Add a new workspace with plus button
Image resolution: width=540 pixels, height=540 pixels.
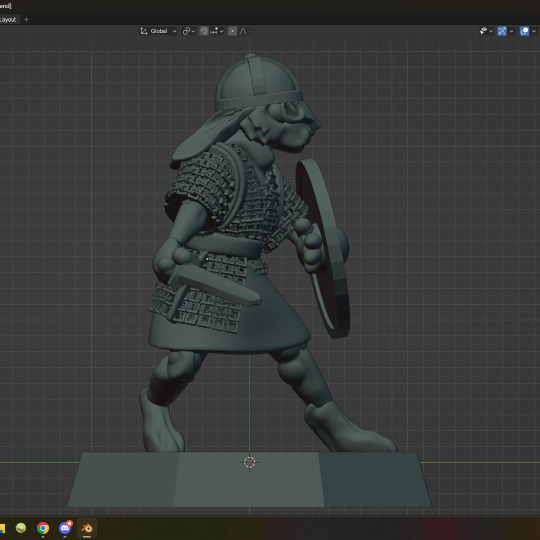[x=26, y=20]
